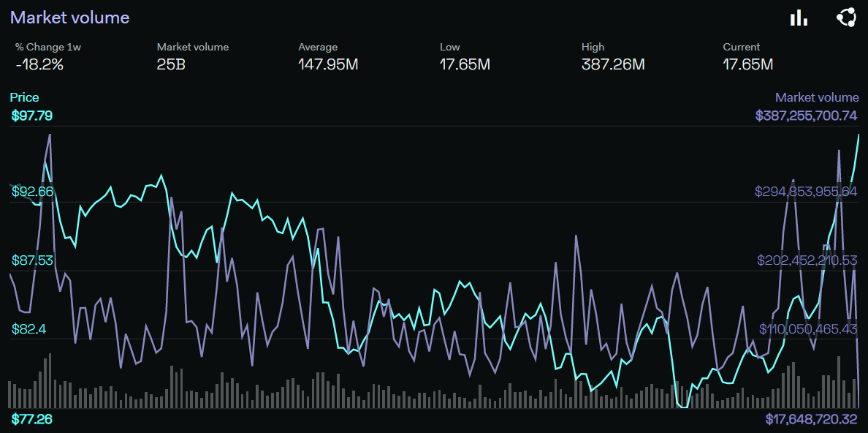
Task: Click the $92.66 price gridline label
Action: pos(33,192)
